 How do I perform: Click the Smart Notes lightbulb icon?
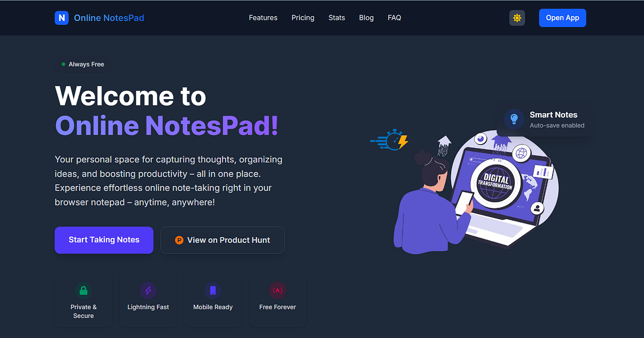tap(513, 119)
